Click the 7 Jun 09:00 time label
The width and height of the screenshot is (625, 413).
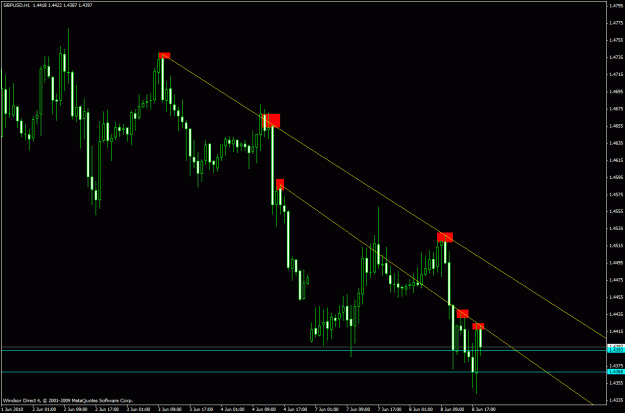coord(358,409)
